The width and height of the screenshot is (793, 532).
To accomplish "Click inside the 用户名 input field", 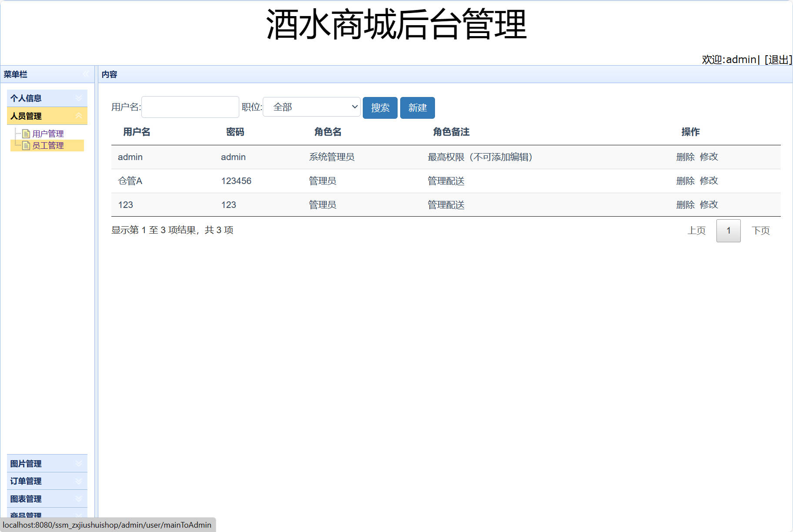I will (x=190, y=107).
